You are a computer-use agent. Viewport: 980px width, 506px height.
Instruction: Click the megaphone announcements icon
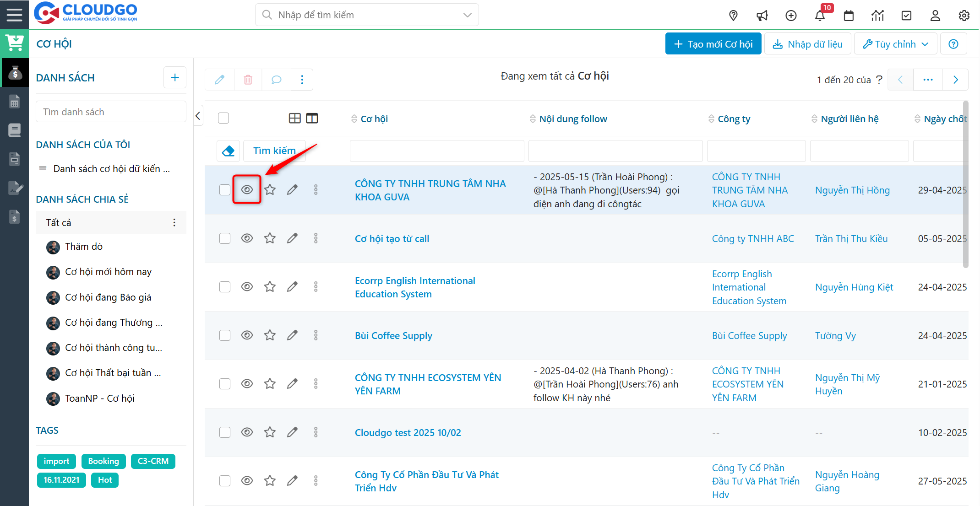pyautogui.click(x=762, y=16)
